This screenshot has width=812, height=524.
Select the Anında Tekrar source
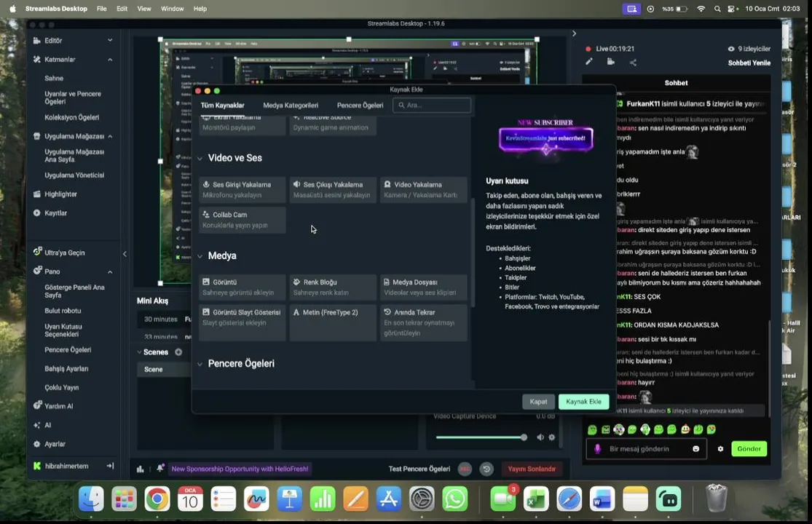click(x=424, y=323)
